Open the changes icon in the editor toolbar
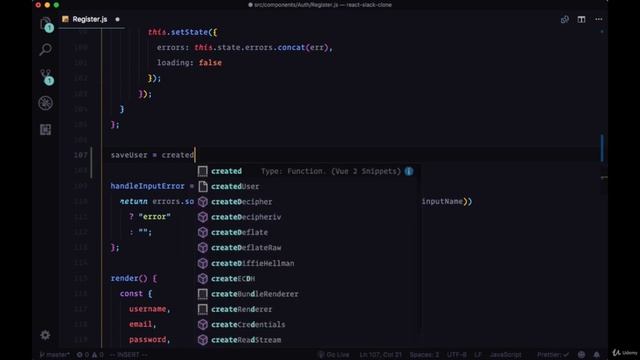640x360 pixels. [x=564, y=19]
